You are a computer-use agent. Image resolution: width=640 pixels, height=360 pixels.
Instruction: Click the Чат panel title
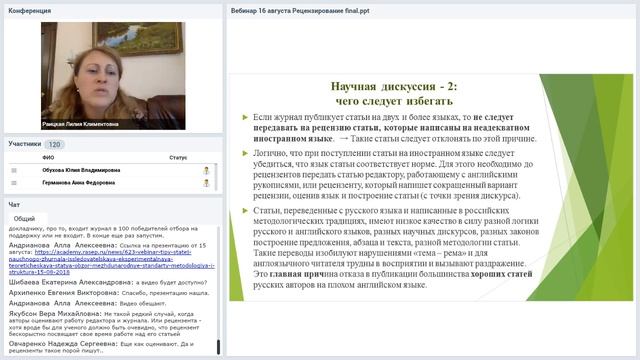point(14,204)
